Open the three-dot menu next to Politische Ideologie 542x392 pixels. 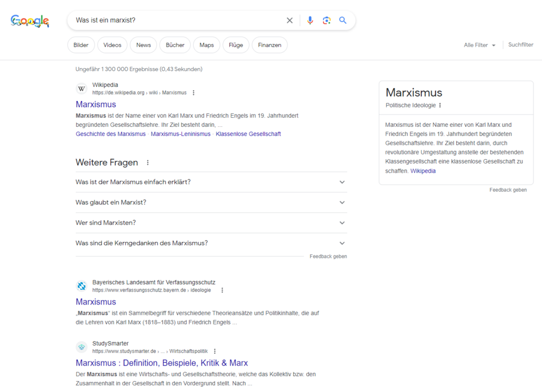(439, 104)
